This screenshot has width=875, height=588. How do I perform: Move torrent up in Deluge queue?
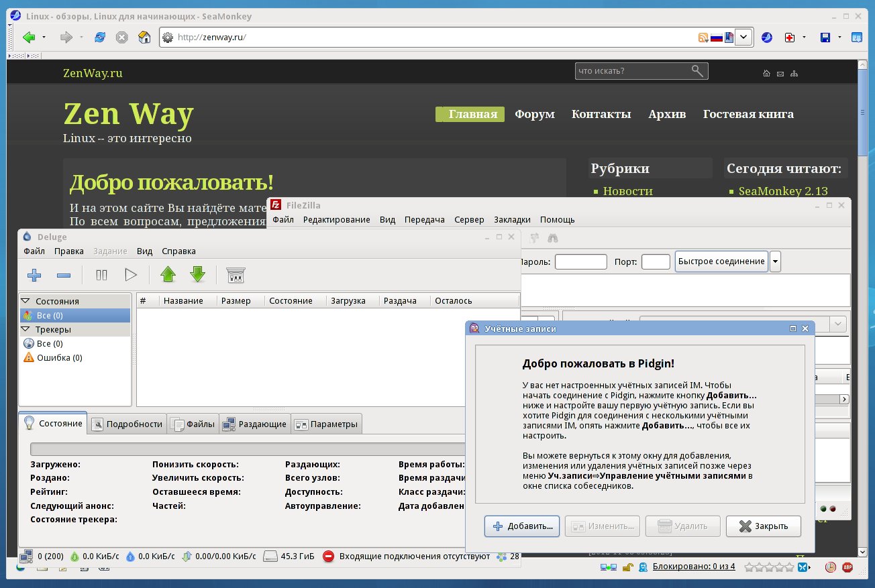168,274
